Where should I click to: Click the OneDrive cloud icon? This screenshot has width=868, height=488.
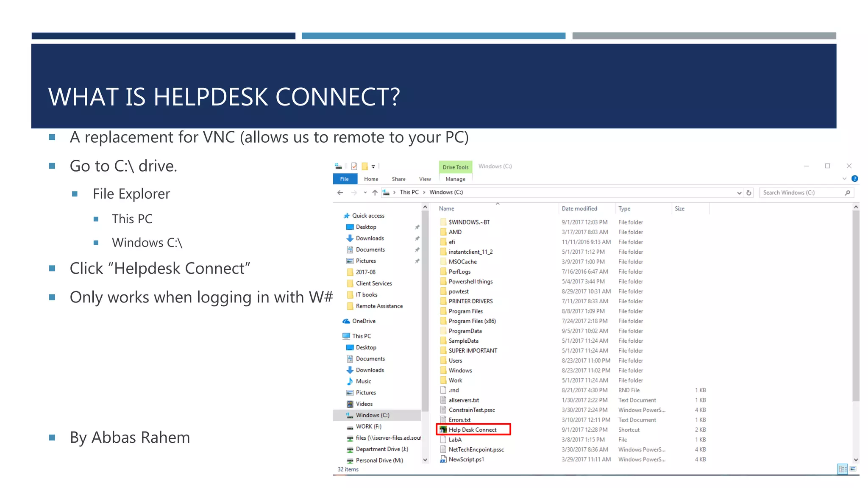tap(346, 321)
